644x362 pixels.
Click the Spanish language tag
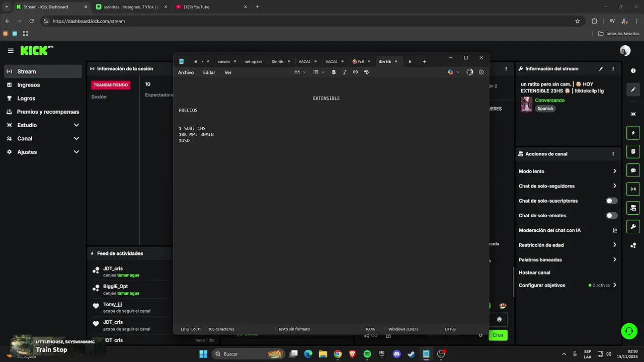click(x=545, y=109)
